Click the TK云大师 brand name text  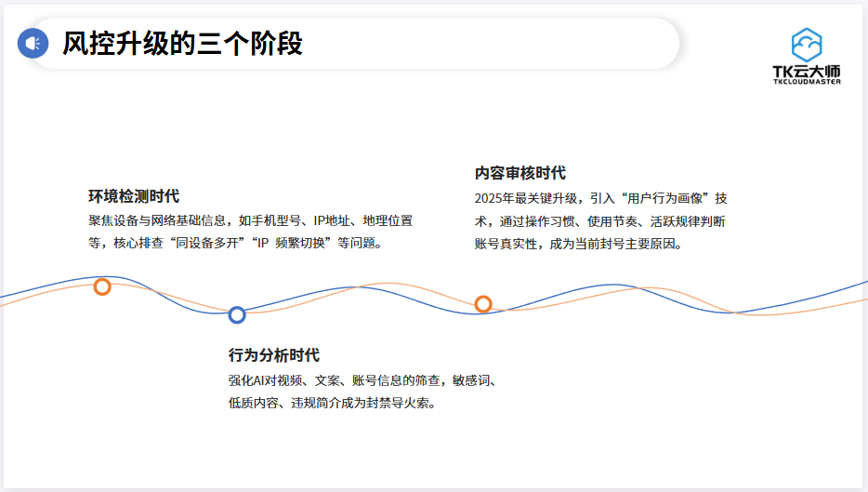(x=806, y=71)
